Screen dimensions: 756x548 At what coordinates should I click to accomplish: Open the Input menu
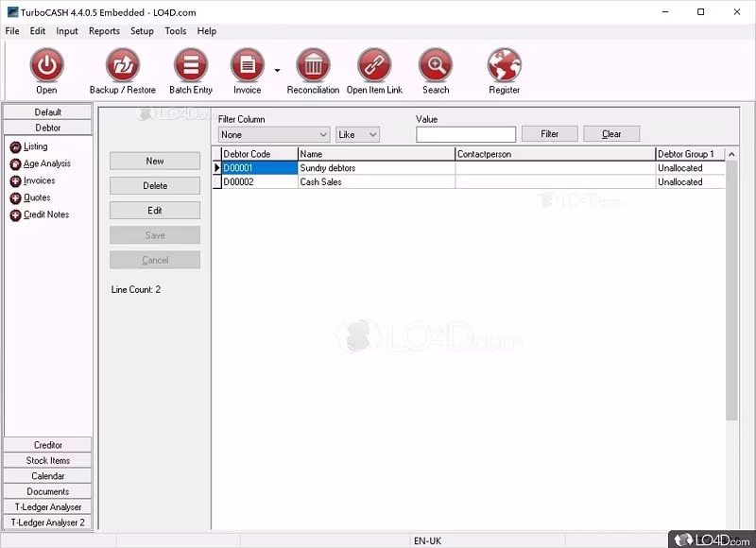(66, 31)
